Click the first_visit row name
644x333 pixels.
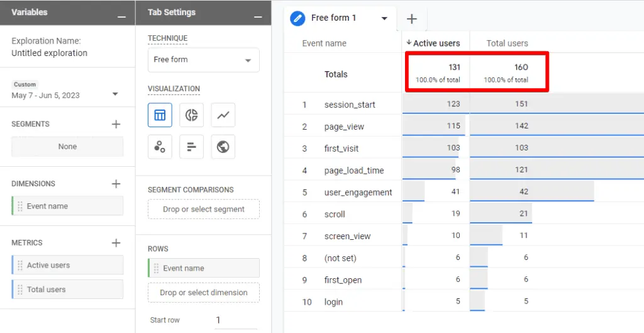[341, 149]
